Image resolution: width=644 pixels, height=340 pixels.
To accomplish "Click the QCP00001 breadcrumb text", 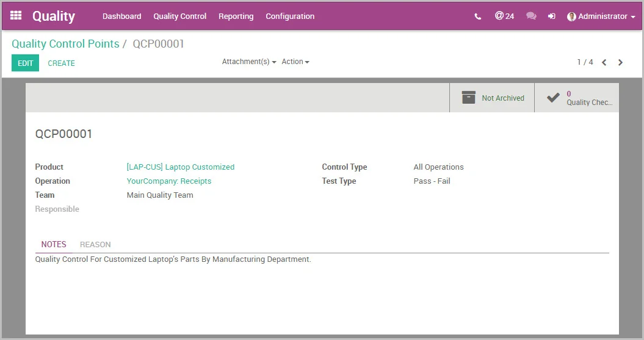I will click(158, 43).
